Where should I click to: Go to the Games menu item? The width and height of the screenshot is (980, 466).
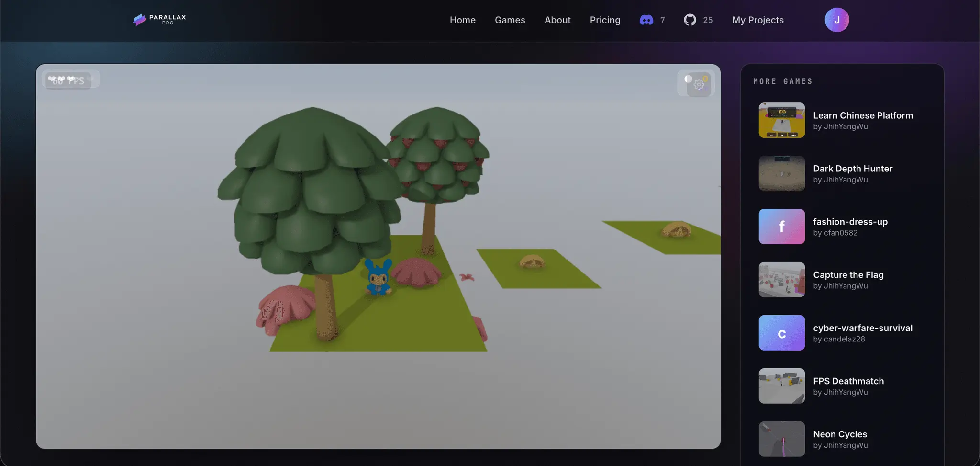(510, 20)
